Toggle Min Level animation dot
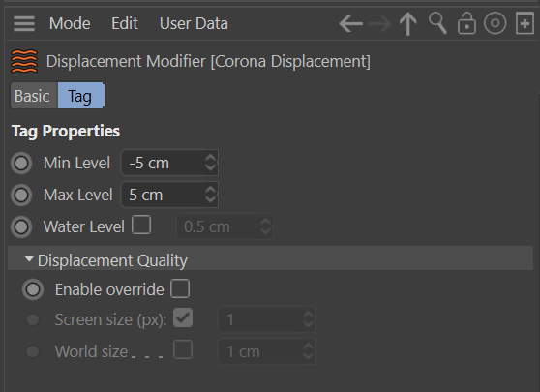 21,163
